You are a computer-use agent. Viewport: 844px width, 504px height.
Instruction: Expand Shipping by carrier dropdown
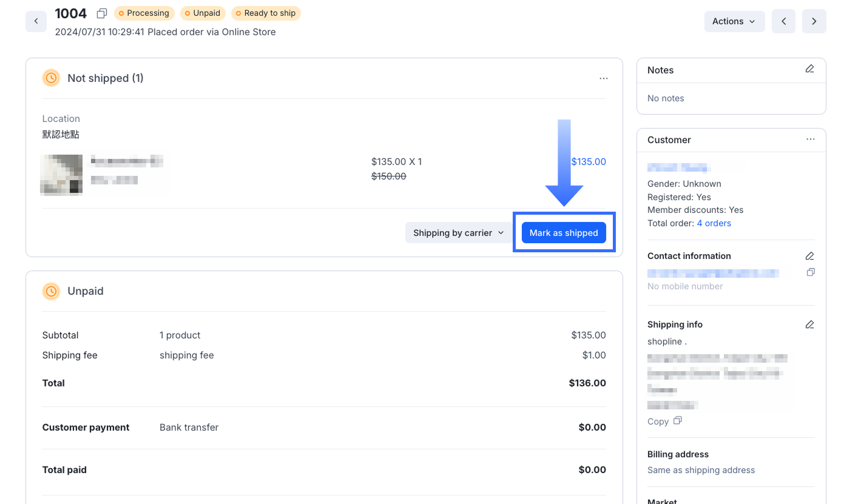458,233
